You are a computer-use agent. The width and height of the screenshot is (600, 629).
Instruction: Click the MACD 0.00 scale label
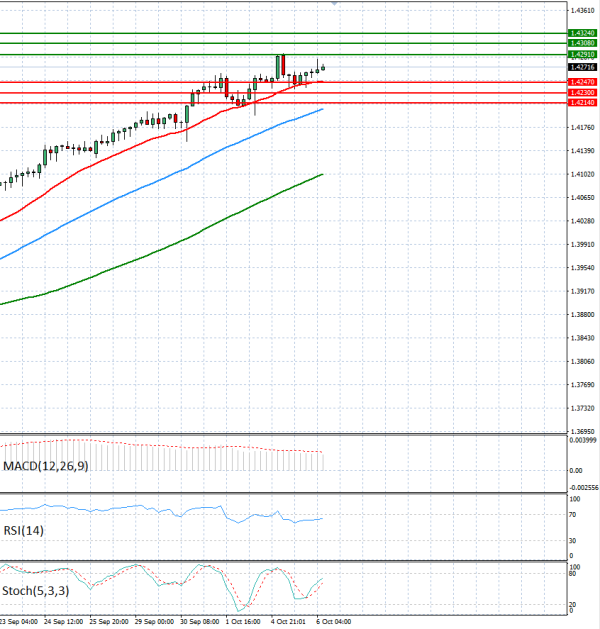coord(576,470)
